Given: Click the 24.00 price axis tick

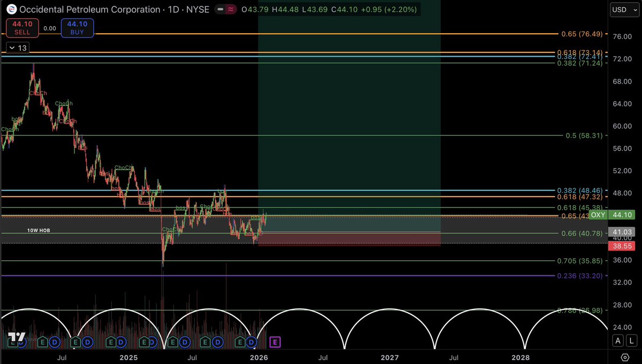Looking at the screenshot, I should point(621,327).
